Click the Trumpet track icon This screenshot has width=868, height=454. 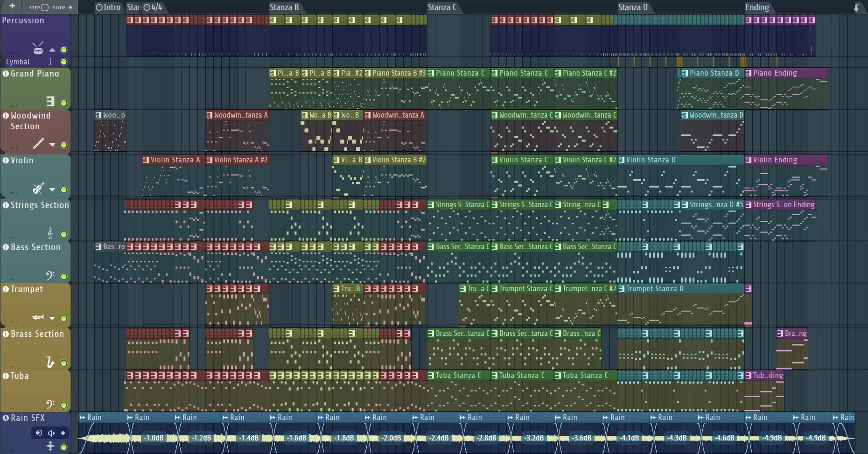click(38, 318)
